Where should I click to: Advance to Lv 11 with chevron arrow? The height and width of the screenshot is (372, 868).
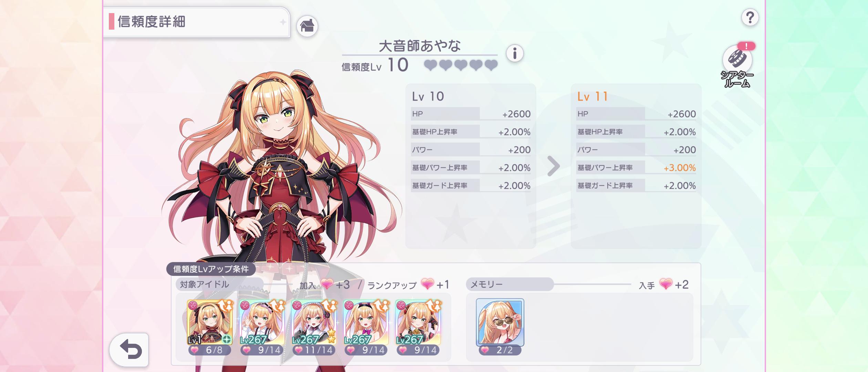point(554,166)
